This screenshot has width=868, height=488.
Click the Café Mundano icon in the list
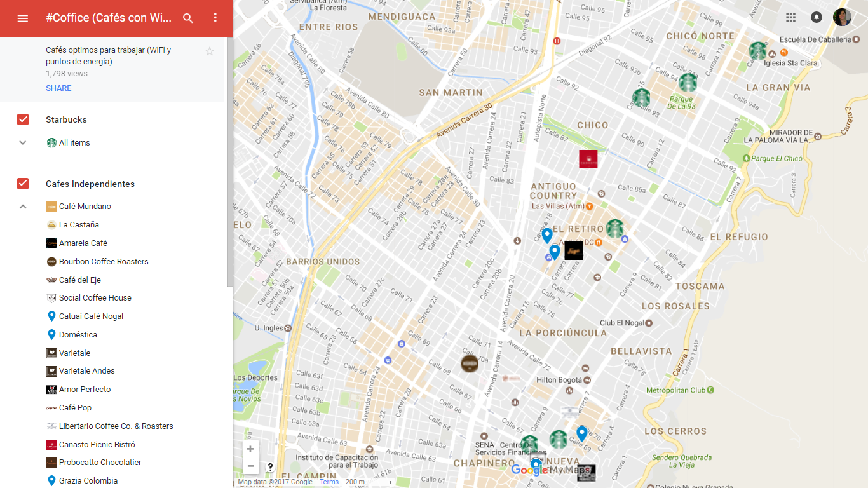point(51,207)
